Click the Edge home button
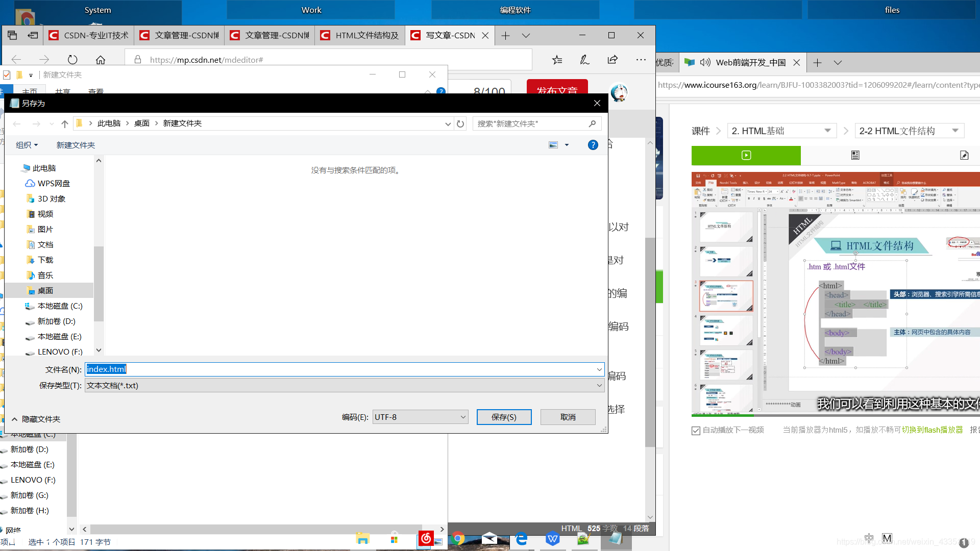This screenshot has width=980, height=551. pos(101,60)
